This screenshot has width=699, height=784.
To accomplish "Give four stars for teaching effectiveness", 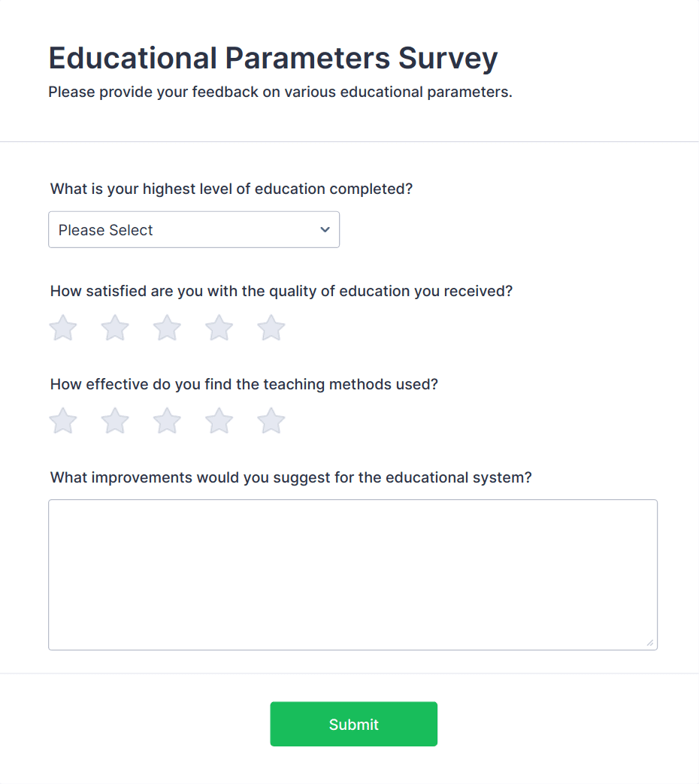I will tap(219, 421).
